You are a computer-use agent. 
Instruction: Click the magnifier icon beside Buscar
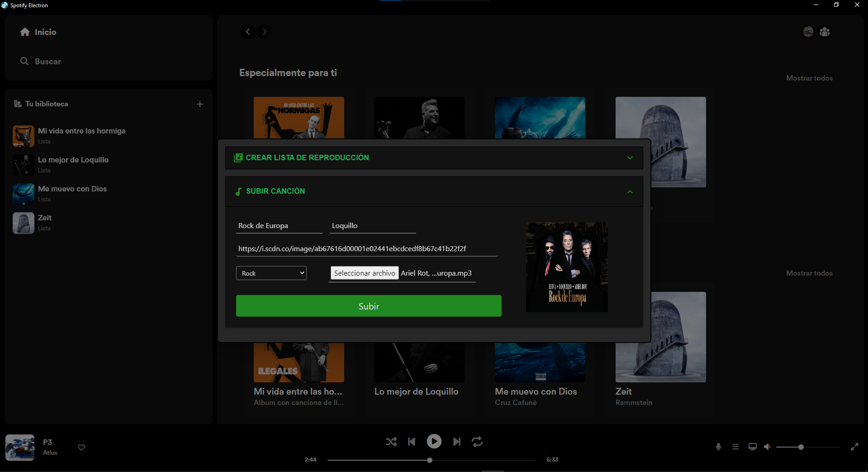[x=24, y=61]
